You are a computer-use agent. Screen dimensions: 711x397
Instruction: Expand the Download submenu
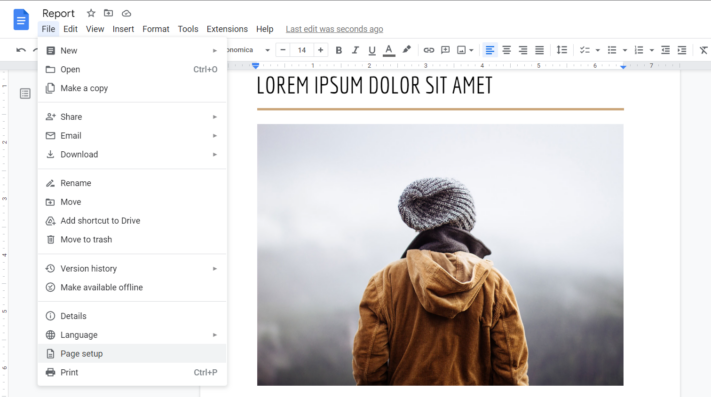[x=132, y=155]
